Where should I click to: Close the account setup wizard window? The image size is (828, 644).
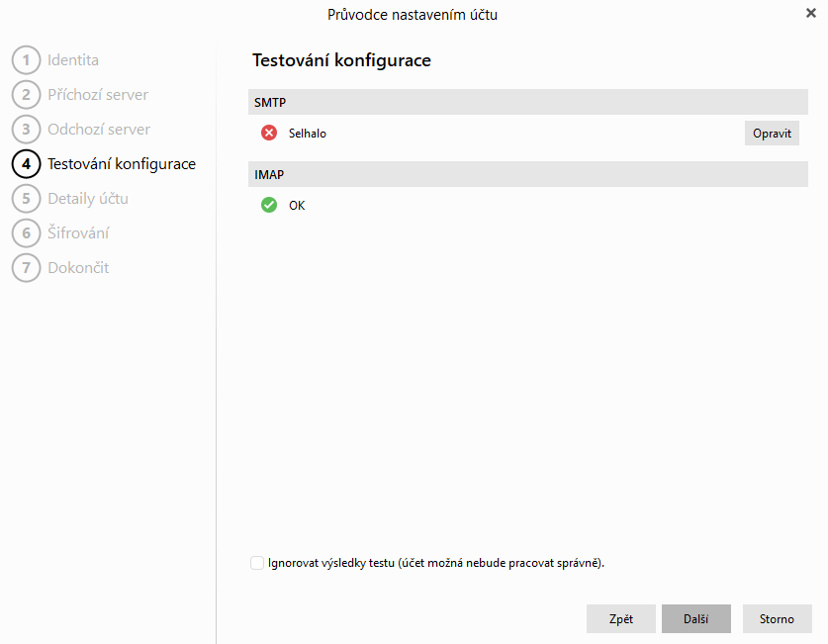tap(811, 14)
